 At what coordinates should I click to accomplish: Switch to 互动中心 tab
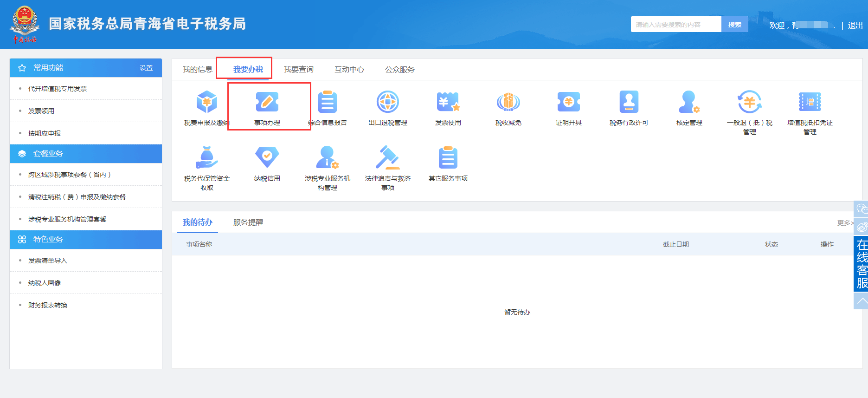point(349,69)
